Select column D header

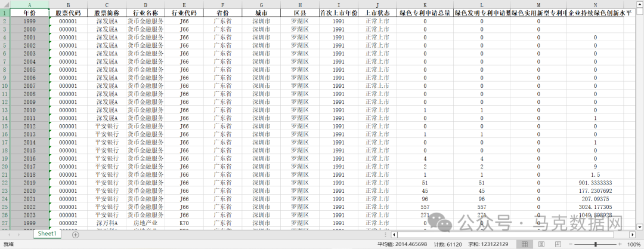click(x=145, y=5)
